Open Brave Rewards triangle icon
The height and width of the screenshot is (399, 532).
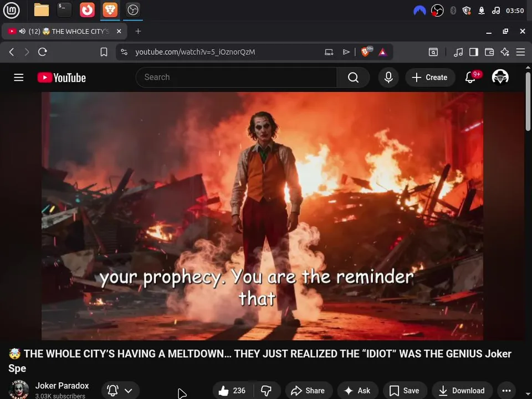[x=383, y=52]
